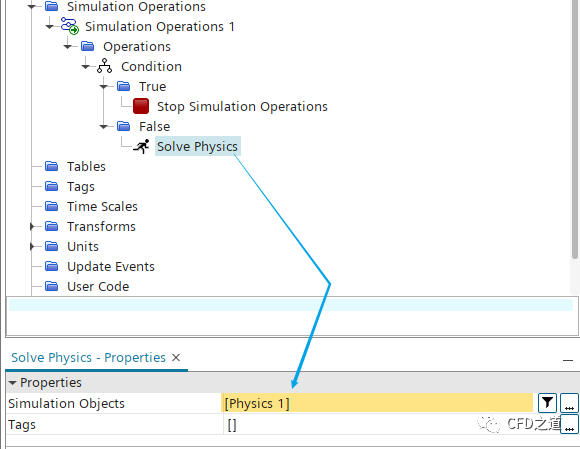Click the [Physics 1] Simulation Objects value field

(x=377, y=403)
